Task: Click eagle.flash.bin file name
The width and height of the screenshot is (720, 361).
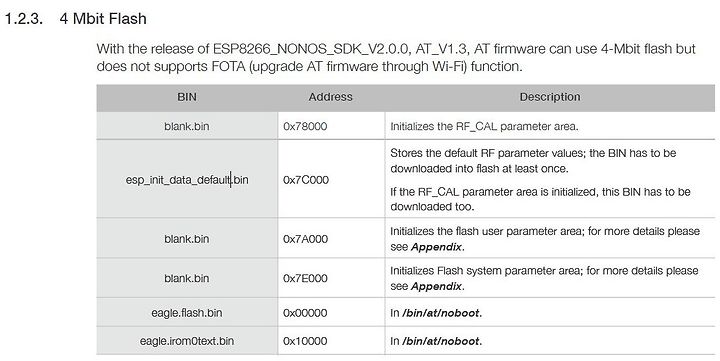Action: (x=187, y=313)
